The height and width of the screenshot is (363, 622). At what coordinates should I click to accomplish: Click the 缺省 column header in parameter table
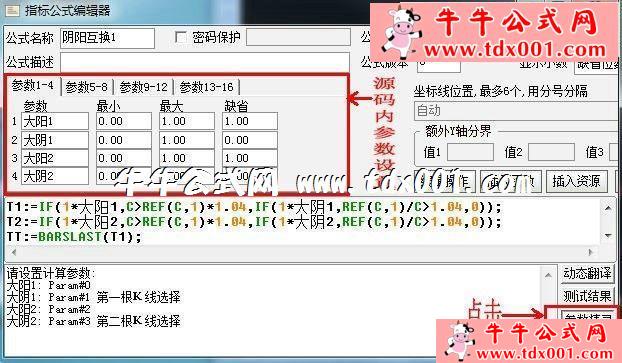pos(236,106)
